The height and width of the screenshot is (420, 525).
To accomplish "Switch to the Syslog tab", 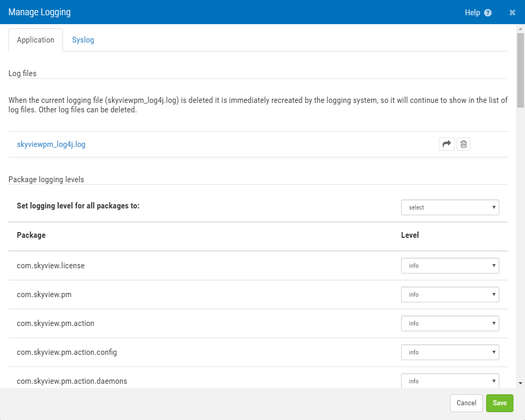I will 83,39.
